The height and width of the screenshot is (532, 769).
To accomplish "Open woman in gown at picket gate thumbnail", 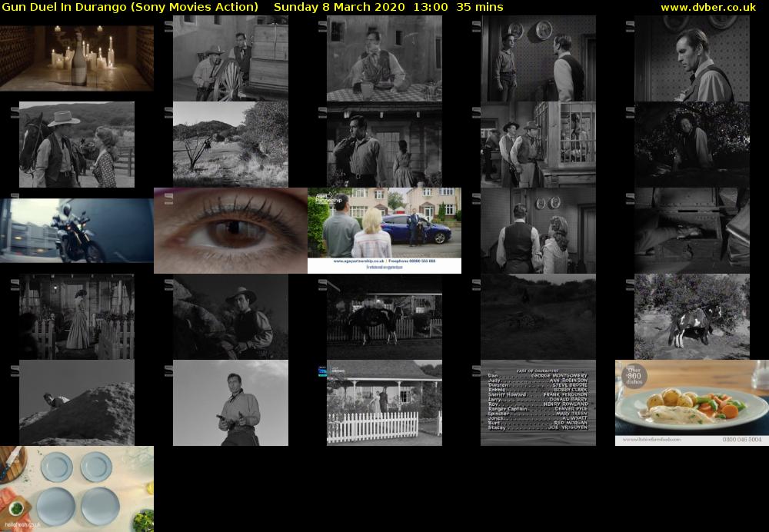I will (x=76, y=317).
